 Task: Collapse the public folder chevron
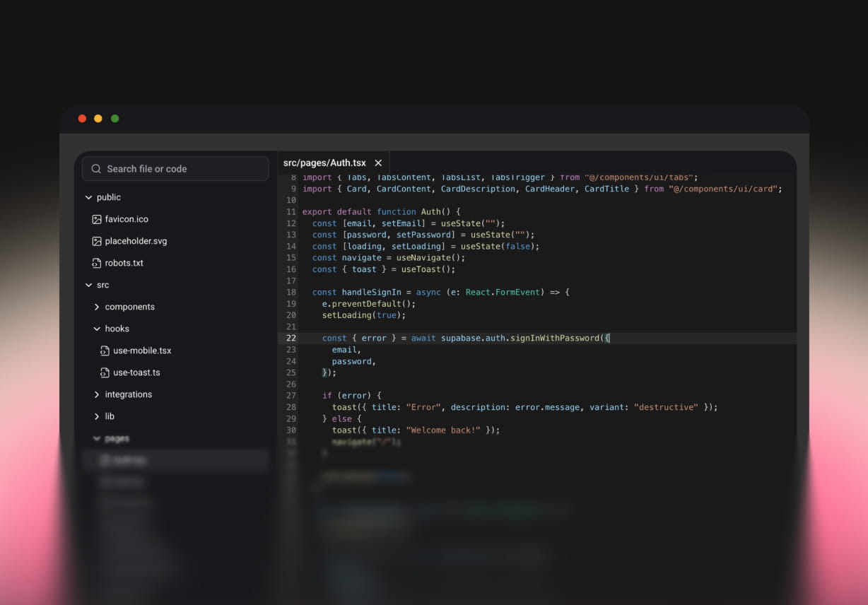click(x=88, y=197)
